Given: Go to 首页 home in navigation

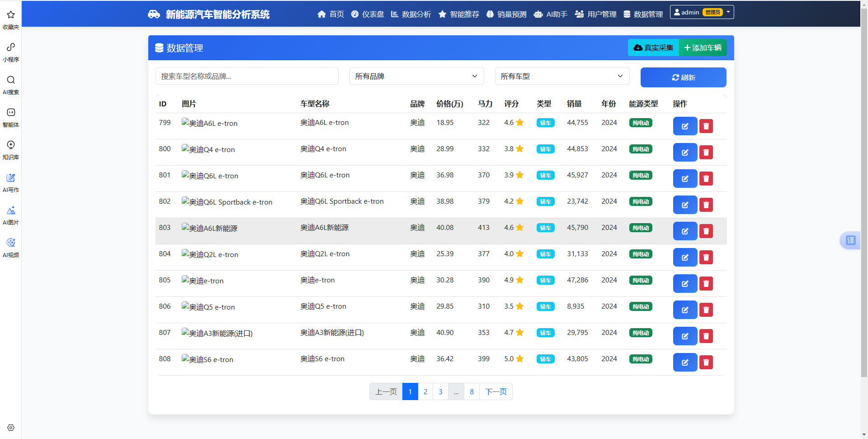Looking at the screenshot, I should point(330,14).
